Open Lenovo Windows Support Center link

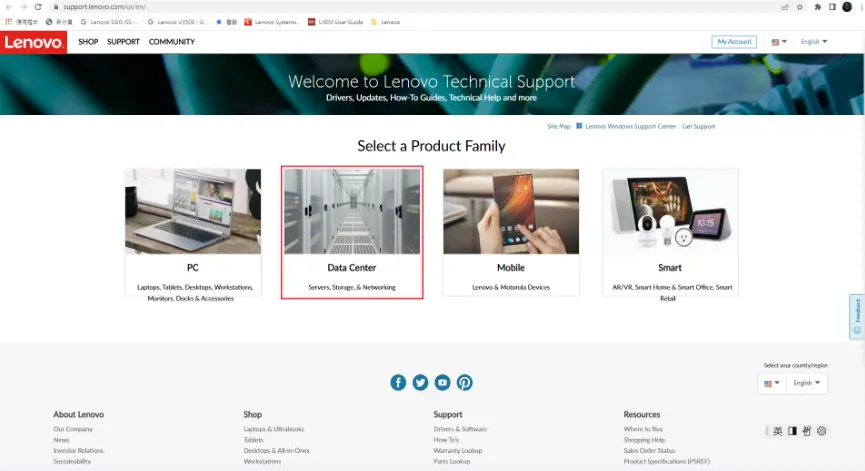631,126
